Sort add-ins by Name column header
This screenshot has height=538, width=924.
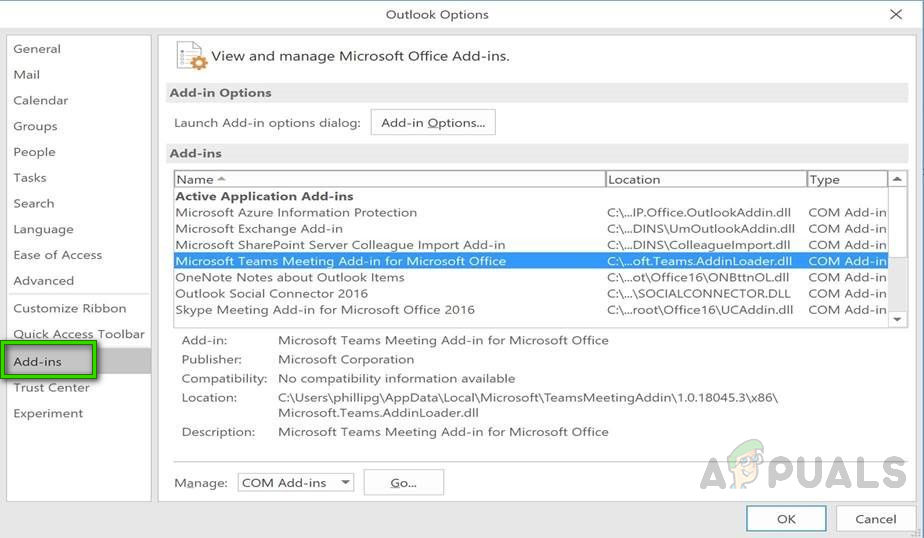click(390, 179)
